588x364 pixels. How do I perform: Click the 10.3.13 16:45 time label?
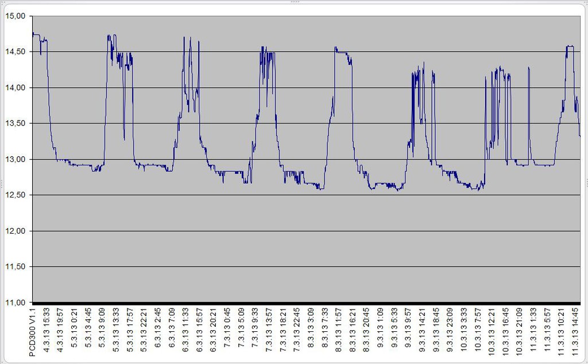point(505,332)
